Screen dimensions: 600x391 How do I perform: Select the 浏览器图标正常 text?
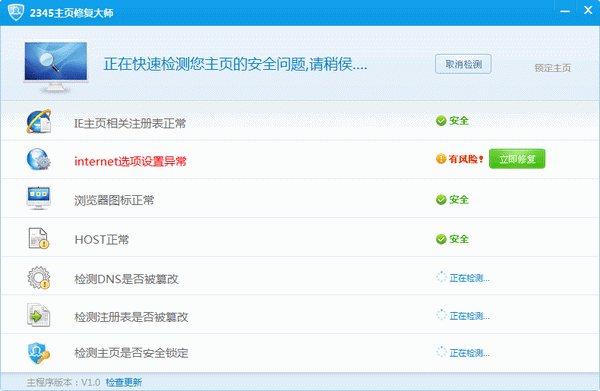click(114, 200)
